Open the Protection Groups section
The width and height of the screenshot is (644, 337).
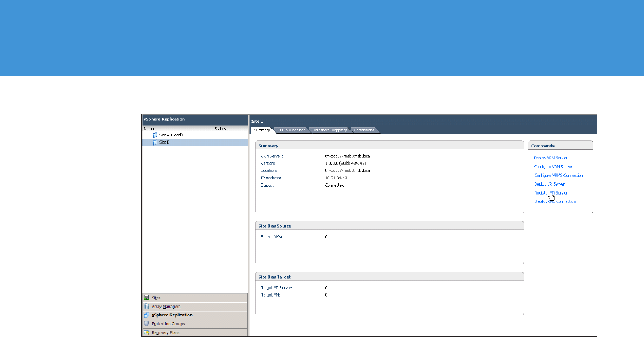point(195,324)
